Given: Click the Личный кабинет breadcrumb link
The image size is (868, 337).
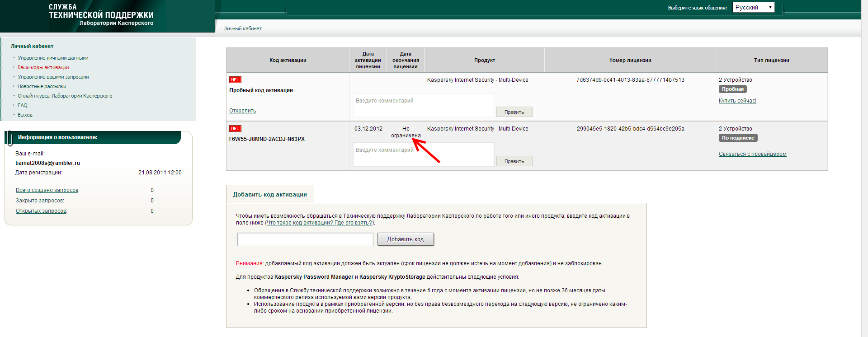Looking at the screenshot, I should point(243,28).
